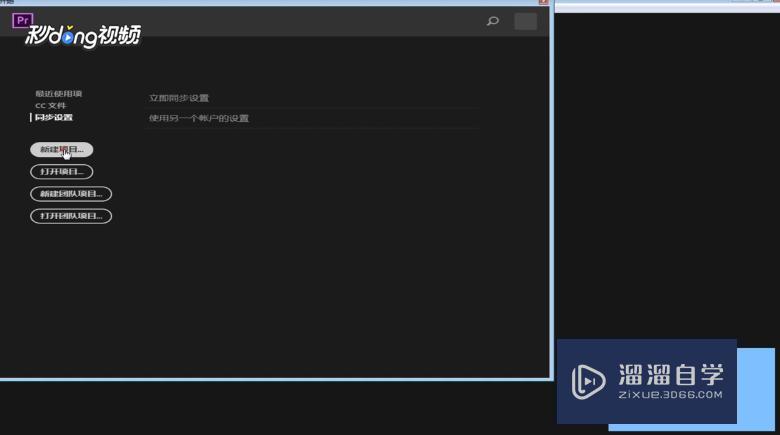Select CC 文件 in the sidebar
The width and height of the screenshot is (780, 435).
(x=50, y=106)
